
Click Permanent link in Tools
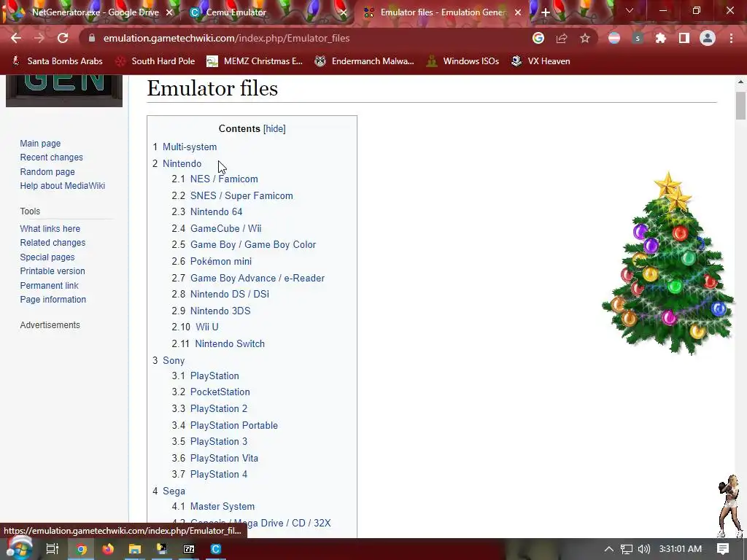pyautogui.click(x=49, y=285)
